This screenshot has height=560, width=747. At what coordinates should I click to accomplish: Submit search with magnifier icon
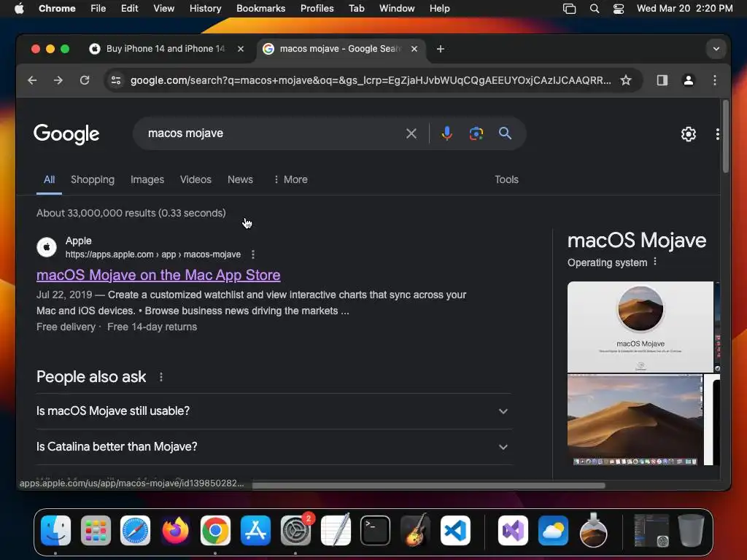[x=505, y=133]
